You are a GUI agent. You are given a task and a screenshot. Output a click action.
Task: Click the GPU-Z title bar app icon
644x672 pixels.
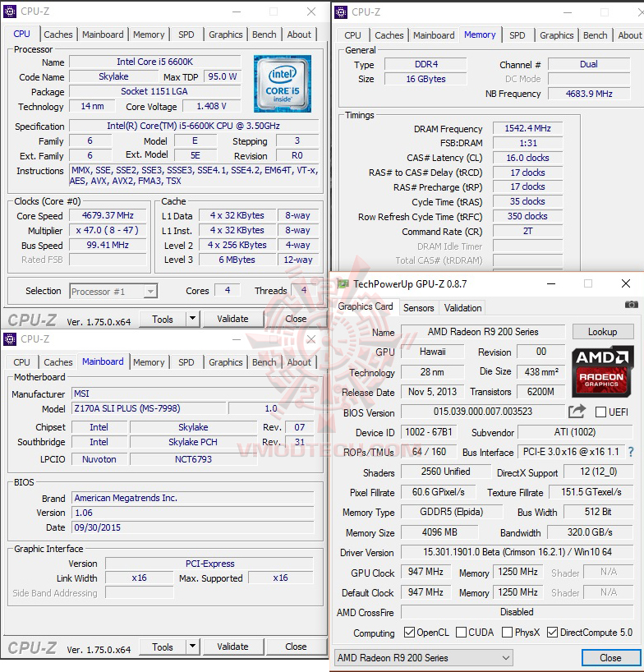(x=343, y=283)
